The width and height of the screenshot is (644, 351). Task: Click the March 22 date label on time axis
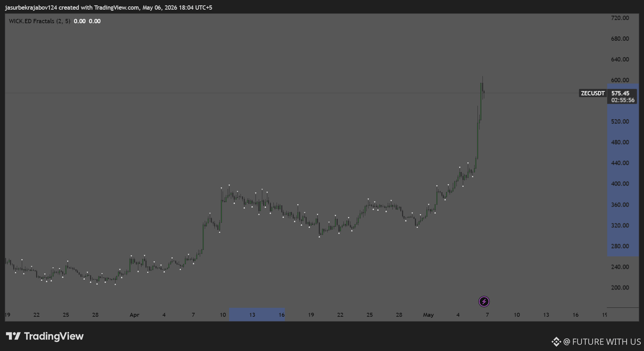tap(36, 315)
